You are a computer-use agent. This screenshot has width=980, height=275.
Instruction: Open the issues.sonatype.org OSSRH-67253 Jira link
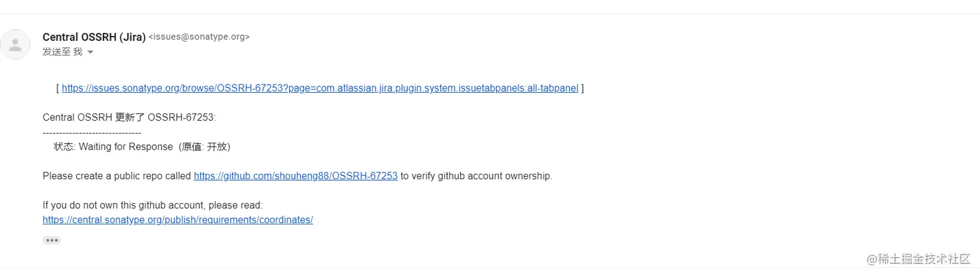[x=320, y=88]
